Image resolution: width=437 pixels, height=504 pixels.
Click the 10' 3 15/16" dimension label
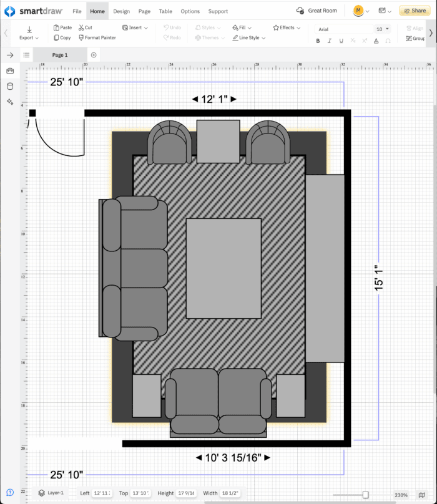(233, 458)
